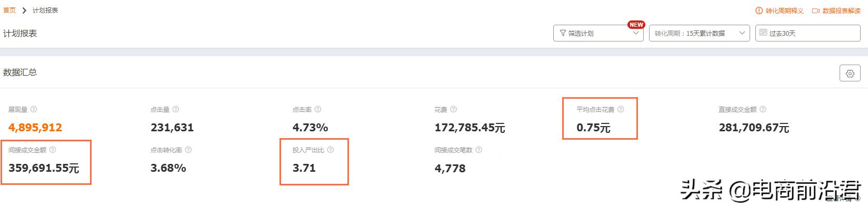Go to 首页 breadcrumb link
Viewport: 868px width, 208px height.
click(9, 10)
